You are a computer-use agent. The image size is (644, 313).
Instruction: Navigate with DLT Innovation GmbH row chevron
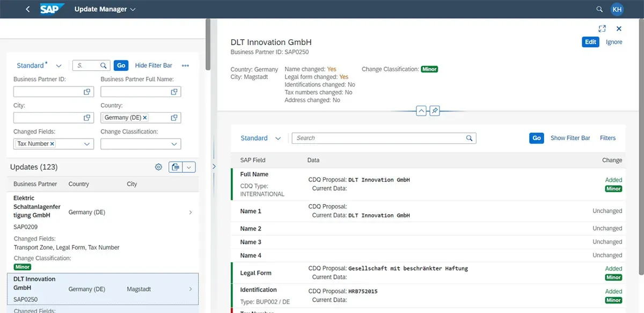tap(191, 289)
